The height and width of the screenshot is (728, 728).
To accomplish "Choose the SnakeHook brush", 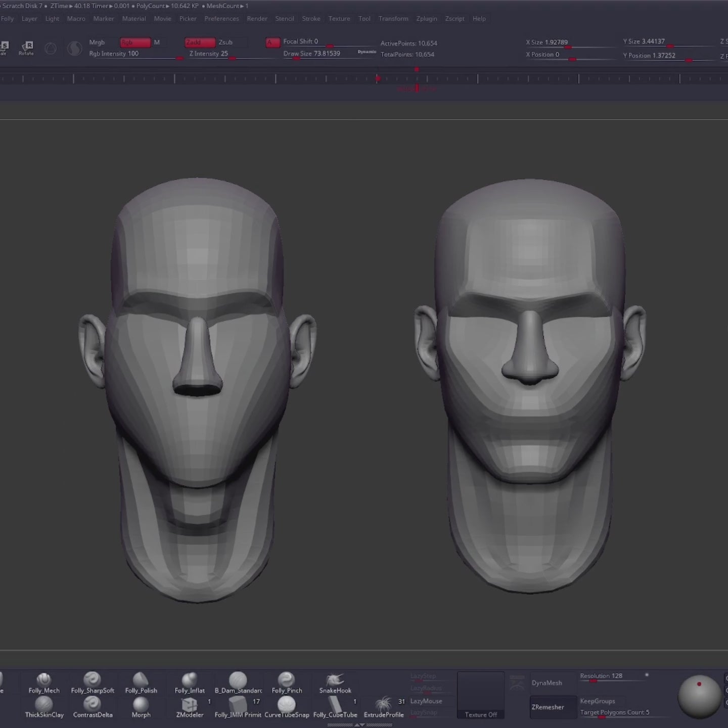I will (x=334, y=683).
